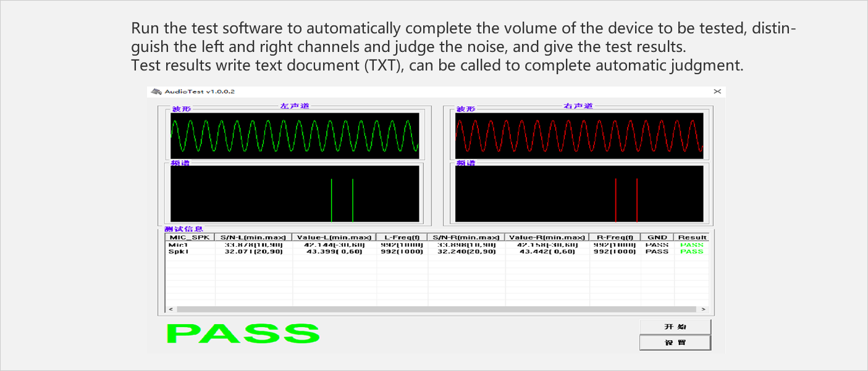Click the S/N-R(min.max) column header
This screenshot has height=371, width=868.
click(466, 237)
